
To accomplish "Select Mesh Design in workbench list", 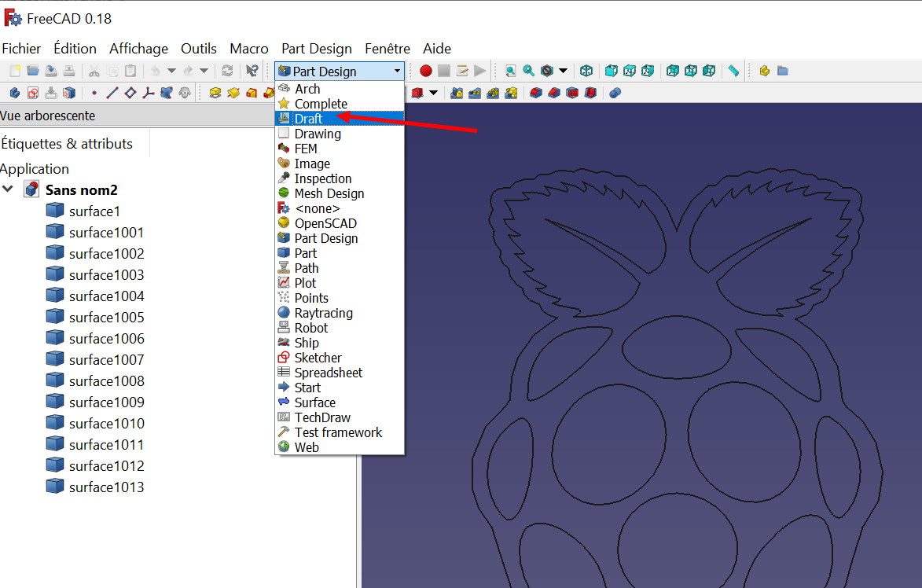I will (340, 193).
